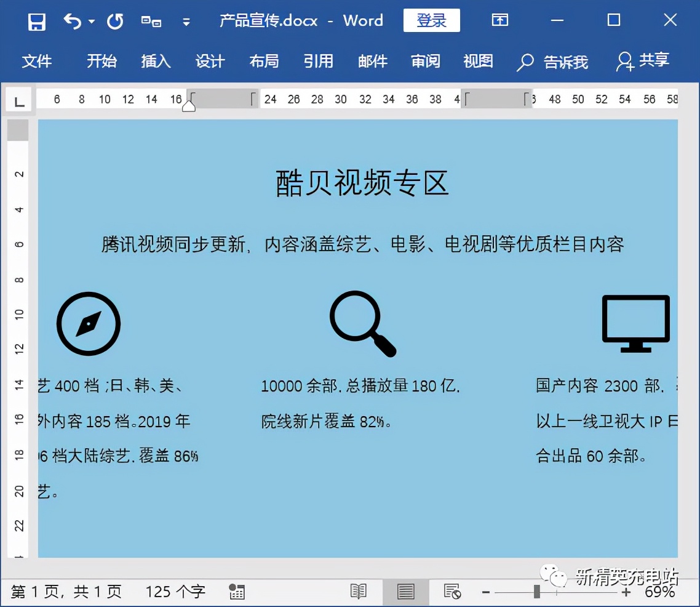Click the 登录 (Sign in) button
Viewport: 700px width, 607px height.
click(431, 20)
